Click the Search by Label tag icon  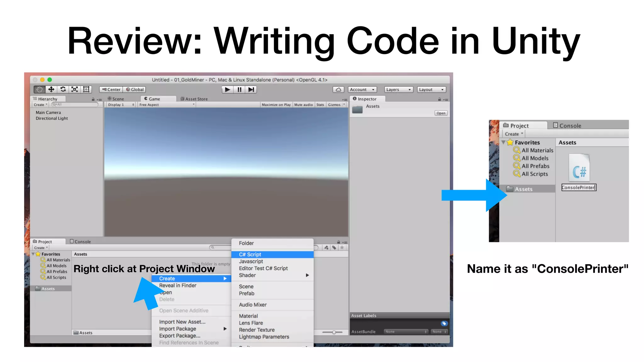tap(334, 248)
